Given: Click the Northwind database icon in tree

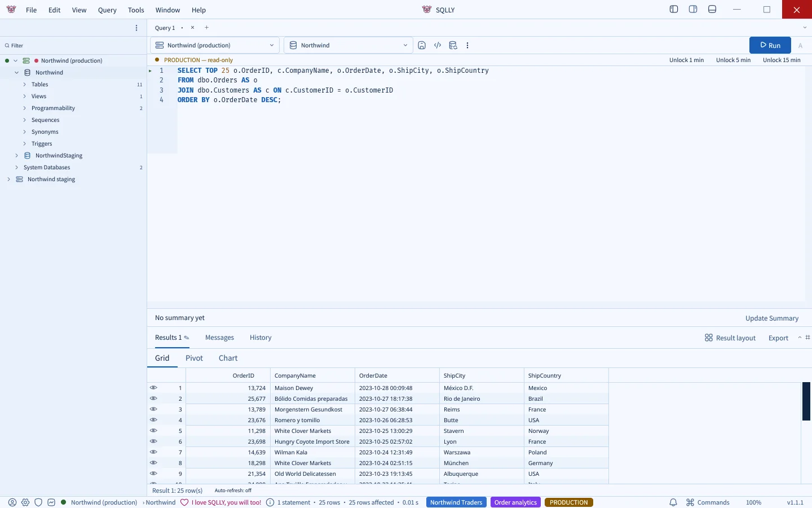Looking at the screenshot, I should point(27,72).
